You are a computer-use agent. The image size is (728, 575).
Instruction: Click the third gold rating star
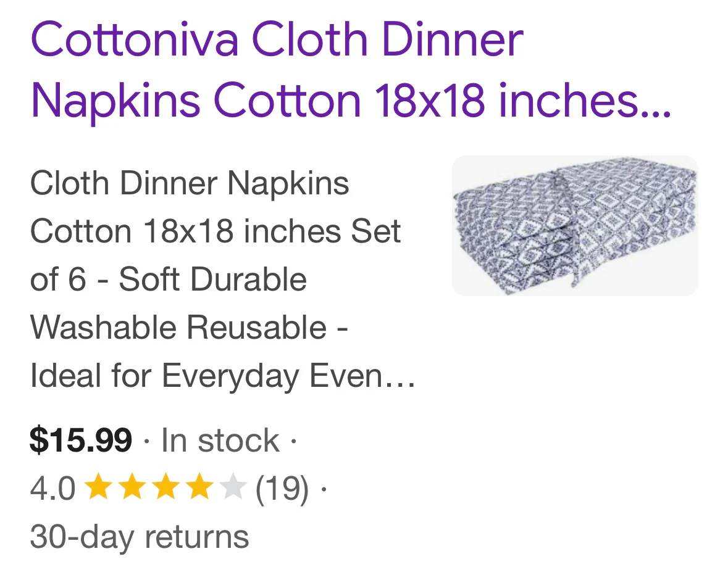(164, 489)
